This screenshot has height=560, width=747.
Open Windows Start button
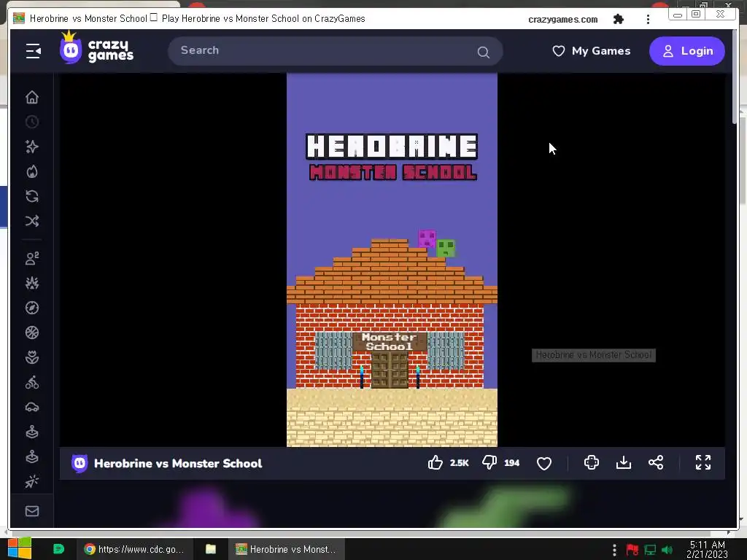(x=20, y=549)
